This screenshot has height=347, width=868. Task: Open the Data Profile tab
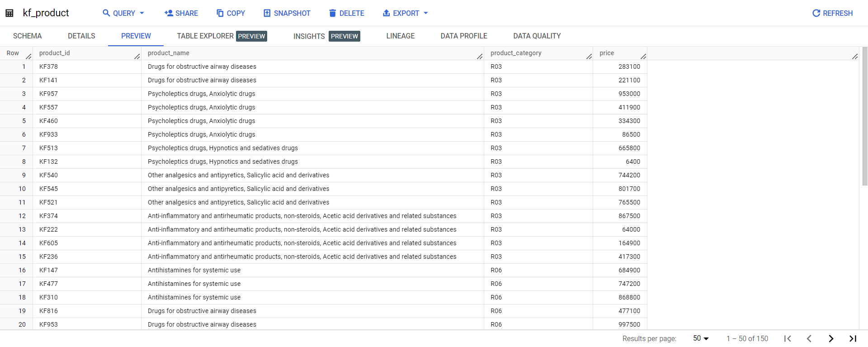[464, 36]
